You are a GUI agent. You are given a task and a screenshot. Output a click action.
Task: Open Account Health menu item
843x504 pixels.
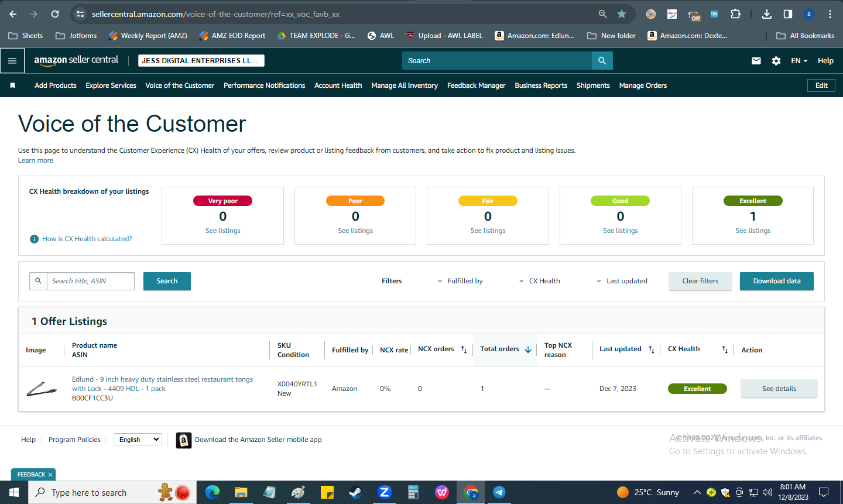[338, 85]
